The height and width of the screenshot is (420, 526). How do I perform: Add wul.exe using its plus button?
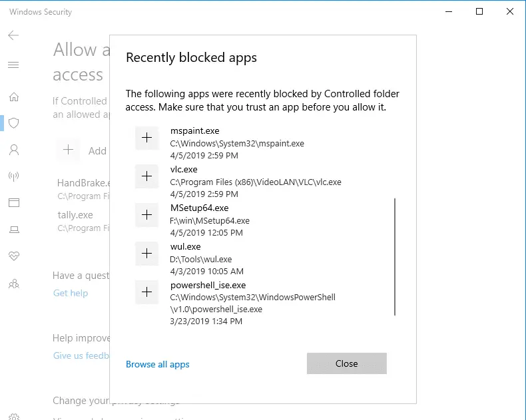(x=146, y=254)
